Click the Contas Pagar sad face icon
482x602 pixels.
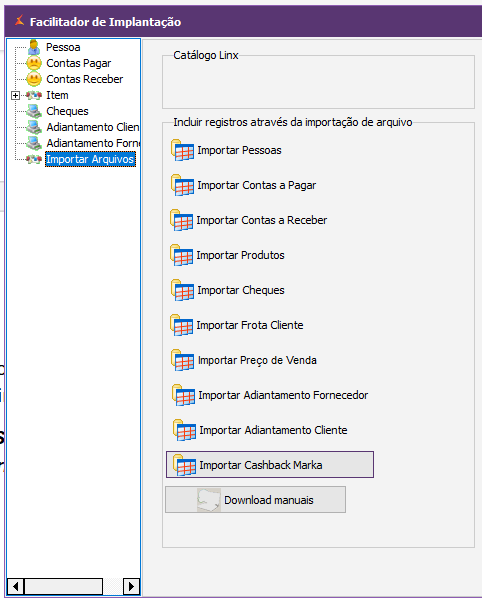(34, 63)
